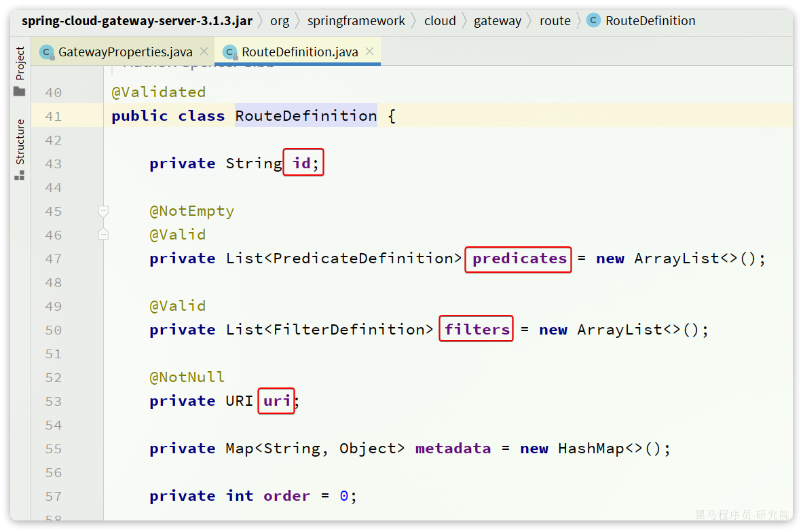803x532 pixels.
Task: Click the route breadcrumb segment
Action: point(555,20)
